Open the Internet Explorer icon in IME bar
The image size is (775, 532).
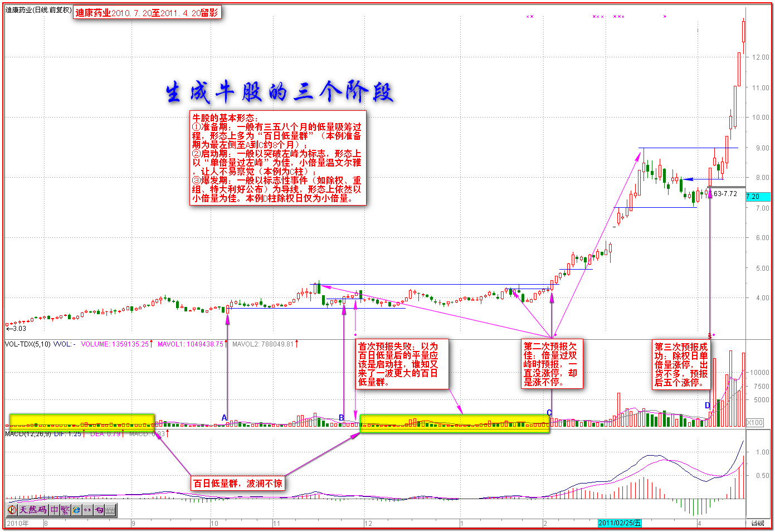76,510
